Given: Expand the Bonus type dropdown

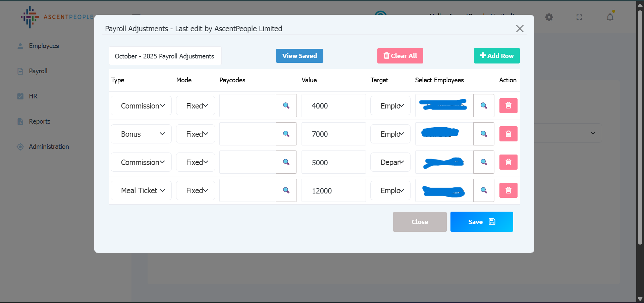Looking at the screenshot, I should (x=141, y=134).
